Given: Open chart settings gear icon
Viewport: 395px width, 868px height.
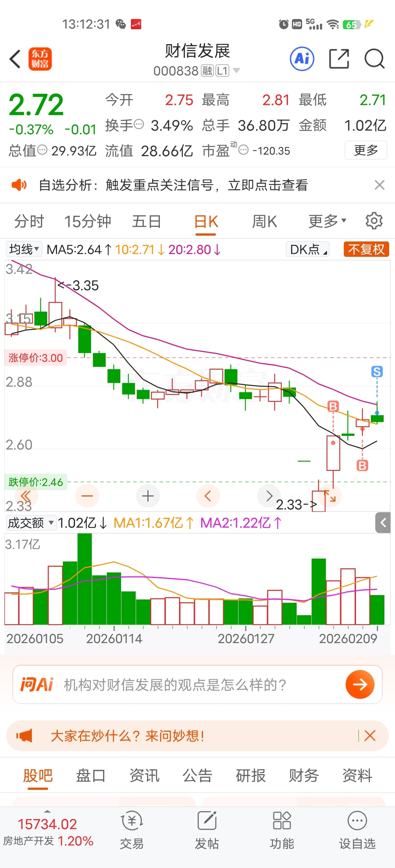Looking at the screenshot, I should 374,221.
